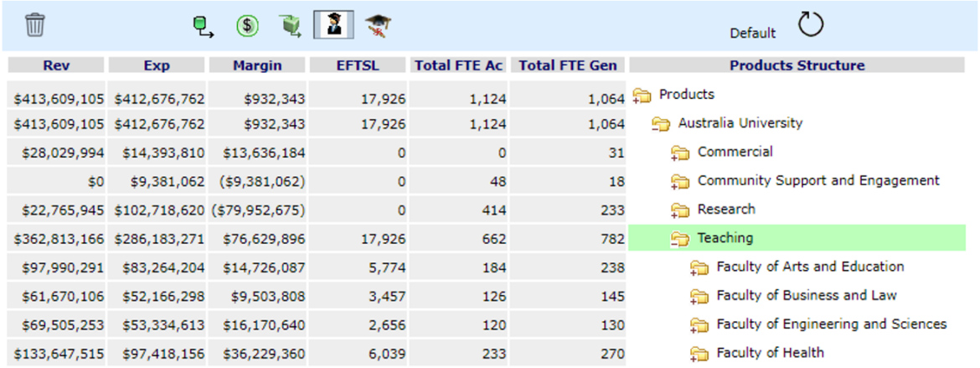Select the green dollar sign icon
Image resolution: width=980 pixels, height=368 pixels.
point(247,26)
